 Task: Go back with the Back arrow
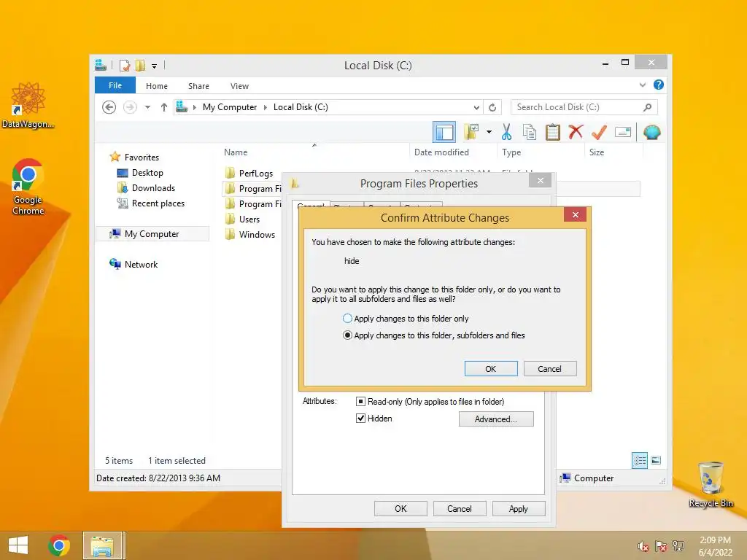tap(109, 107)
